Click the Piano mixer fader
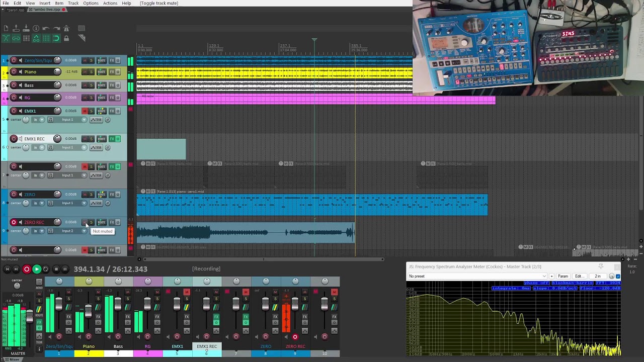Screen dimensions: 644x362 (89, 311)
